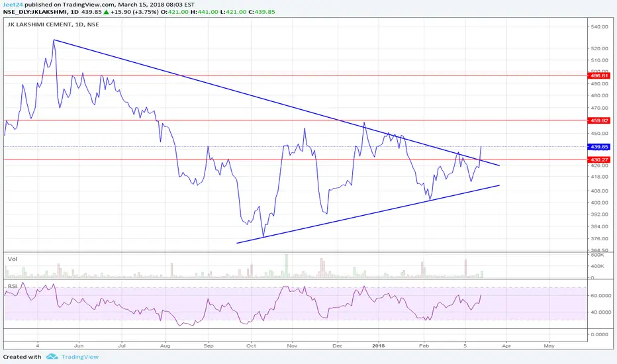Click the 418.00 price axis label
This screenshot has width=617, height=364.
[x=600, y=177]
